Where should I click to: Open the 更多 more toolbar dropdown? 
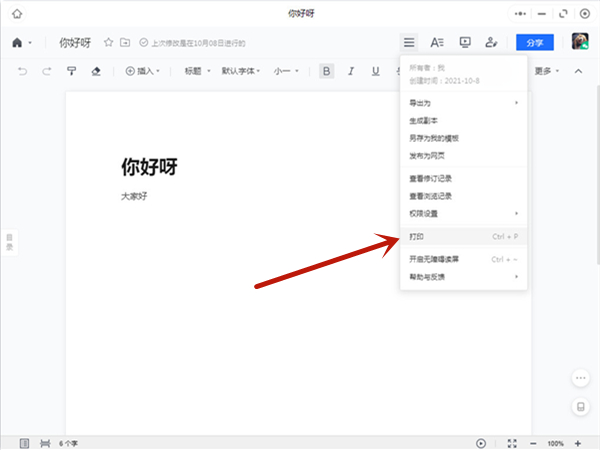pyautogui.click(x=546, y=71)
